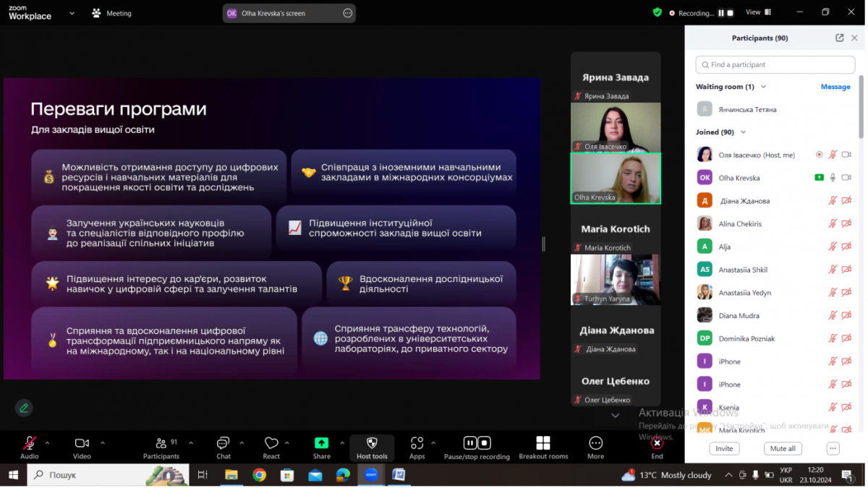Open the Windows Start menu
This screenshot has height=488, width=868.
[13, 475]
